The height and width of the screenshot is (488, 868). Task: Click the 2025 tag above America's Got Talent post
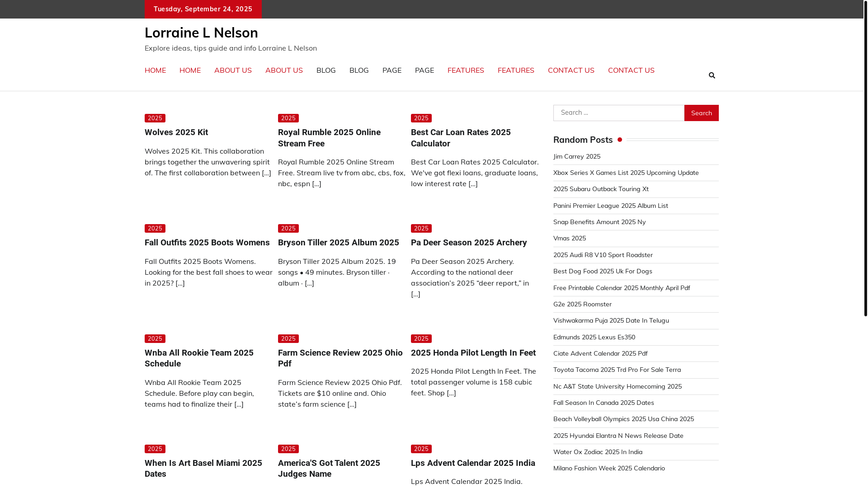[x=288, y=449]
